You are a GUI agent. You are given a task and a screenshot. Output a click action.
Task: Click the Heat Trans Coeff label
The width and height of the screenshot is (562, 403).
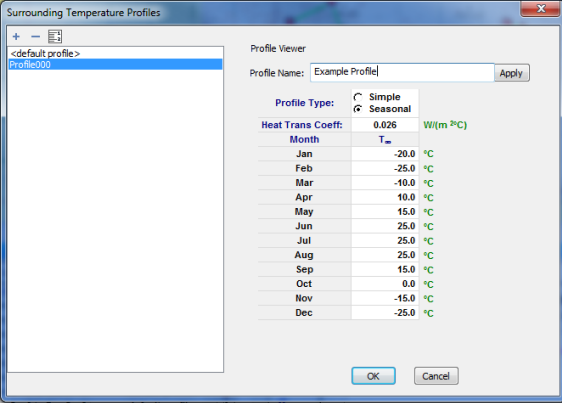pos(302,125)
